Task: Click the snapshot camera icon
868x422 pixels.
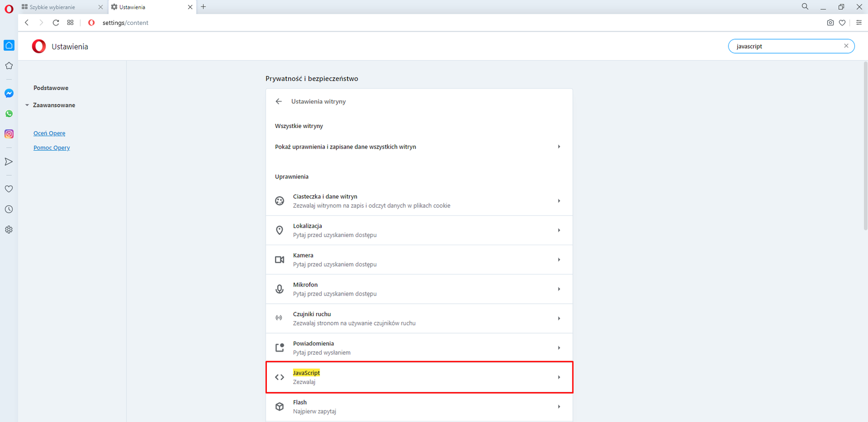Action: point(830,23)
